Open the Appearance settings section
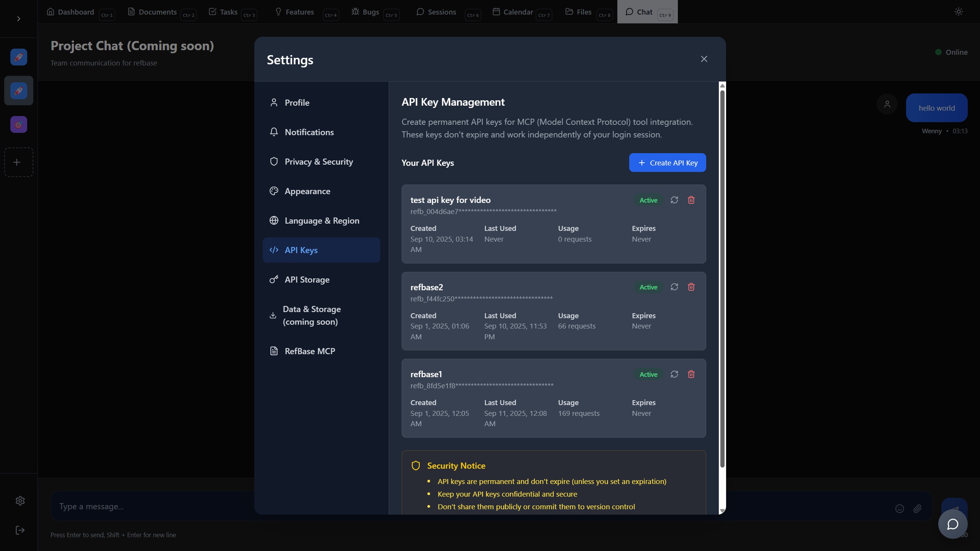The height and width of the screenshot is (551, 980). tap(307, 191)
